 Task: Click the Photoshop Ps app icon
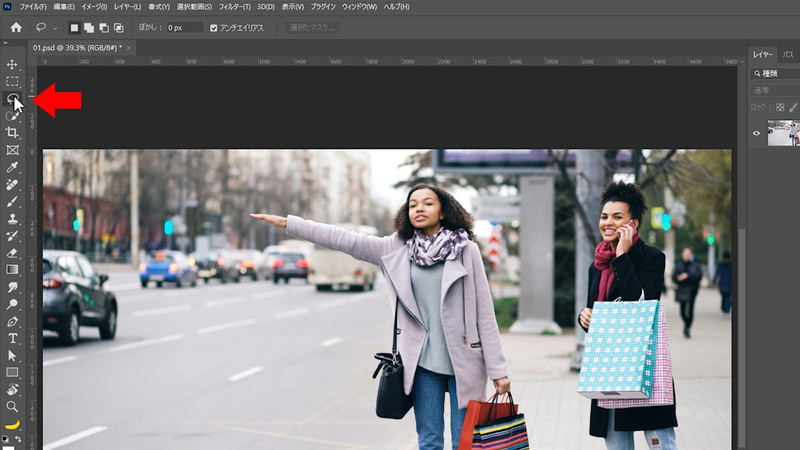click(x=7, y=7)
